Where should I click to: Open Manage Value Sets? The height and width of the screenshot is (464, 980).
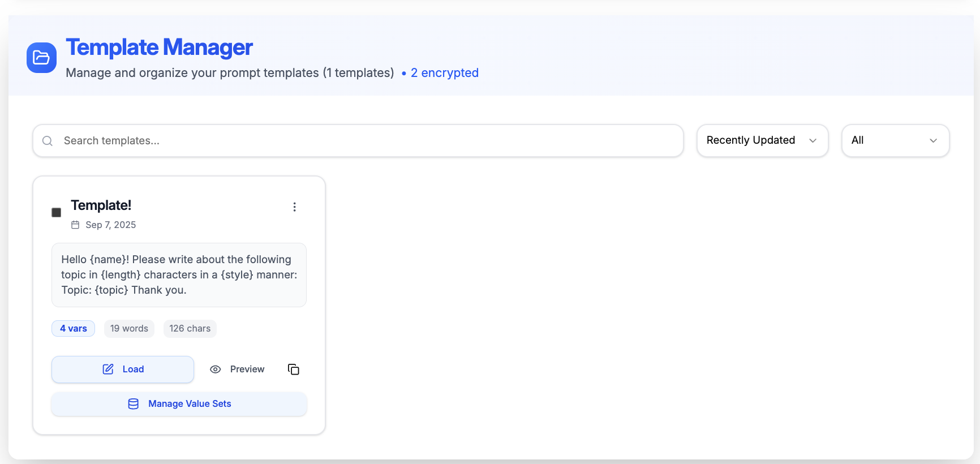pyautogui.click(x=189, y=404)
